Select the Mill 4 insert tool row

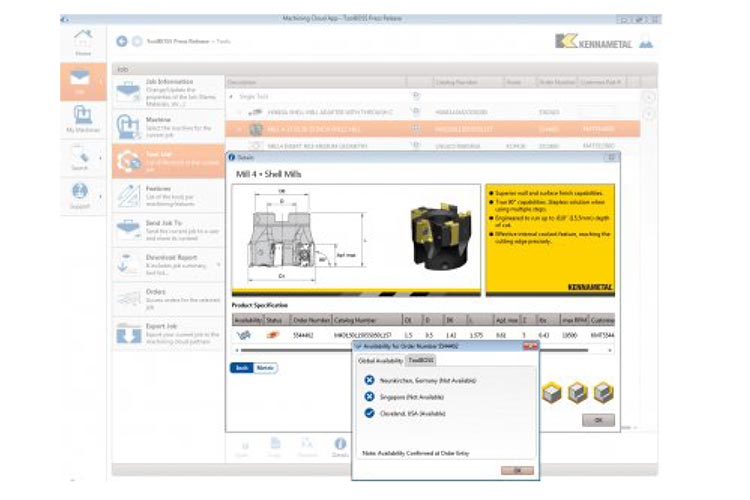pos(432,145)
